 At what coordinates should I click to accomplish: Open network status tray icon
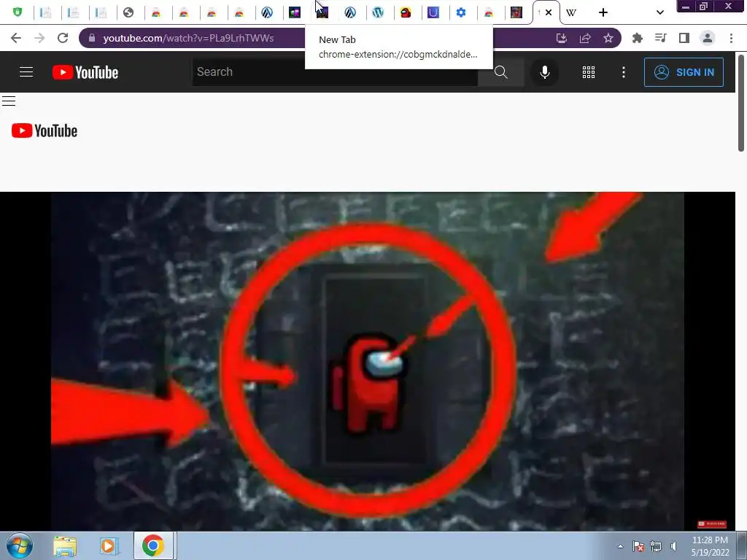click(x=656, y=546)
